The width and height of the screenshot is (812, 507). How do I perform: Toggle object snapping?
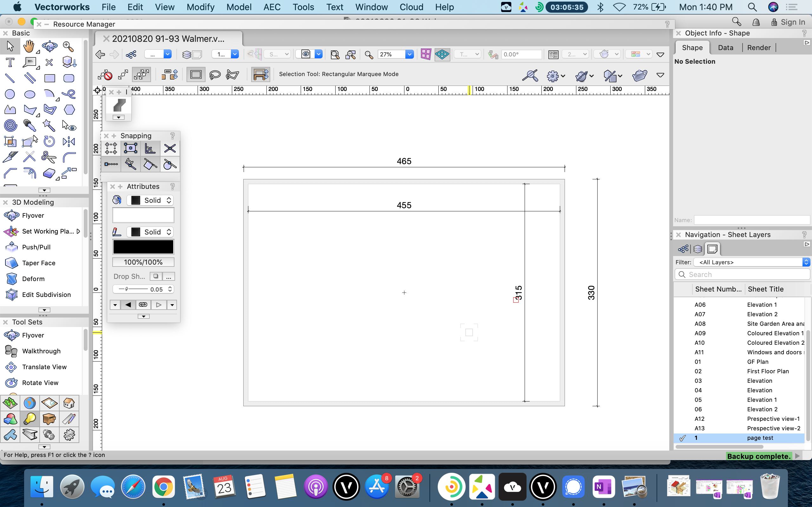131,148
